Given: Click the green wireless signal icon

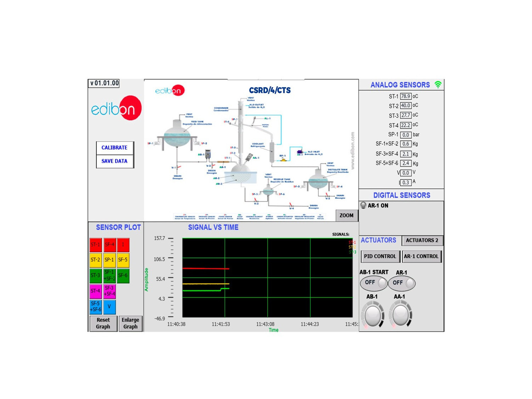Looking at the screenshot, I should point(438,84).
